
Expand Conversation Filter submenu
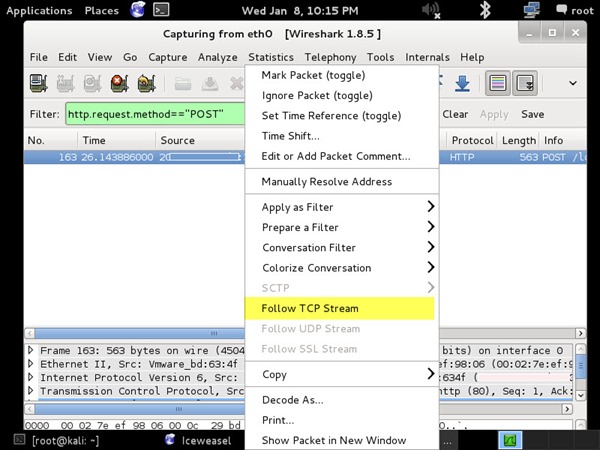[x=341, y=248]
